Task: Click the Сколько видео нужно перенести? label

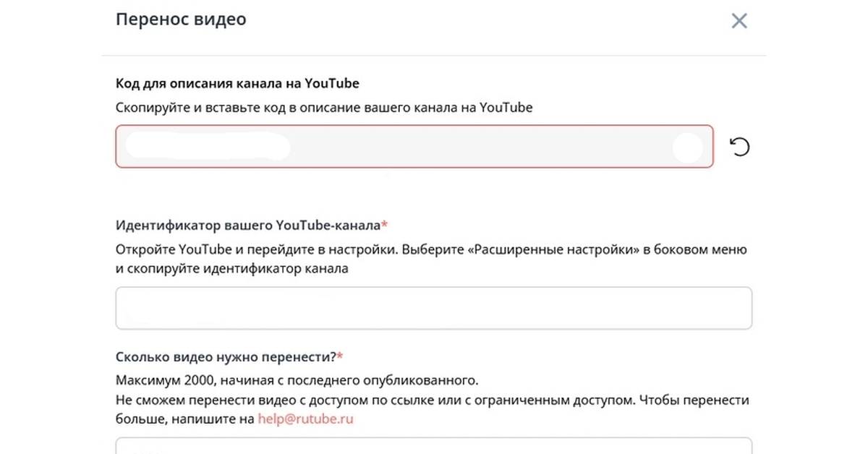Action: (x=226, y=357)
